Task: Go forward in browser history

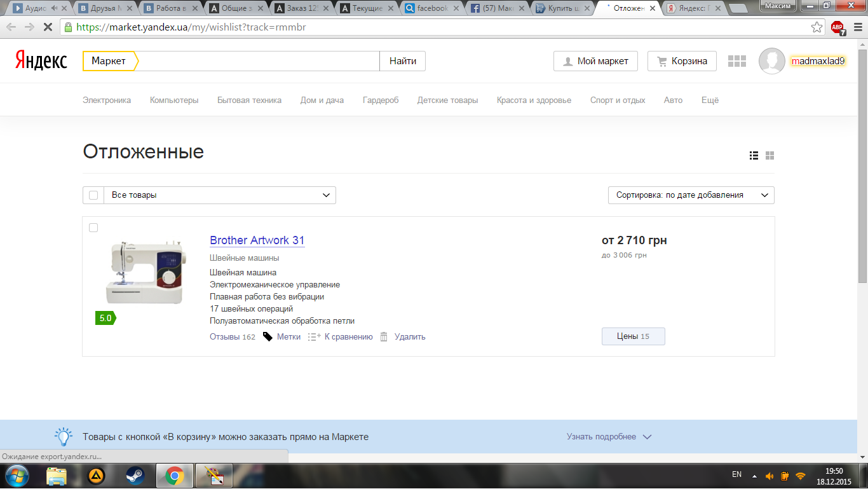Action: tap(29, 27)
